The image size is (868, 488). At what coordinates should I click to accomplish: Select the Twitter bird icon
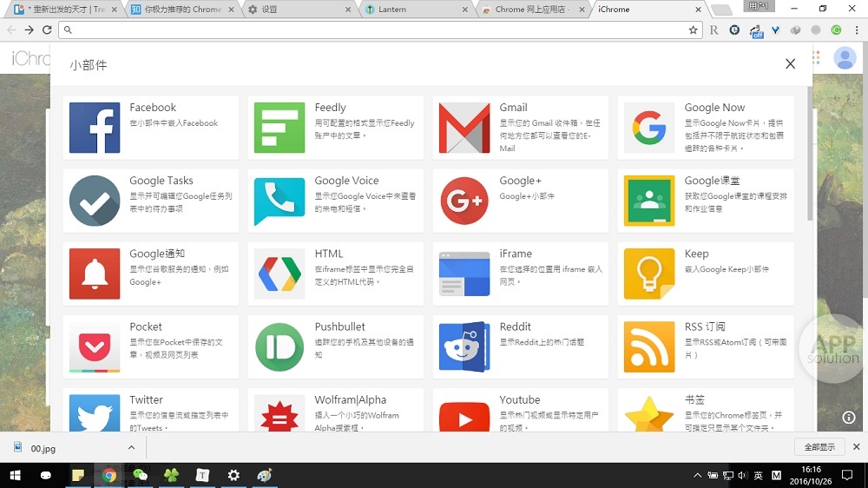pos(95,413)
